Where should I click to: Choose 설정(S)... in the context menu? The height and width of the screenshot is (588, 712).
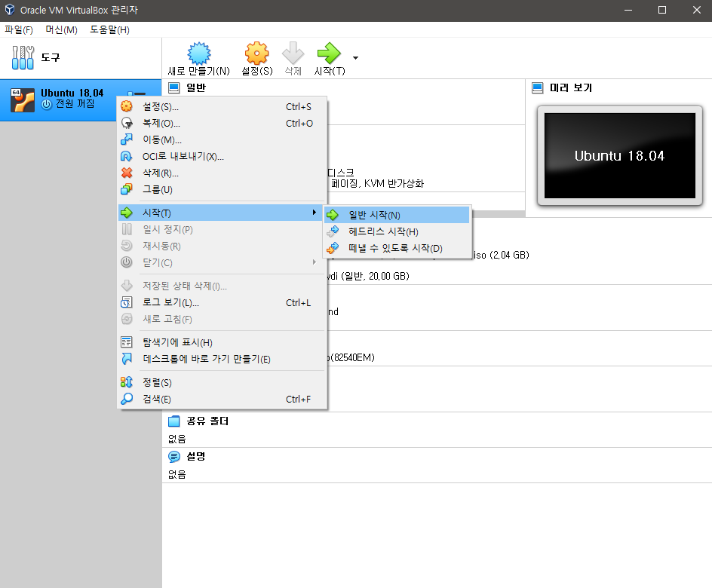pos(222,106)
